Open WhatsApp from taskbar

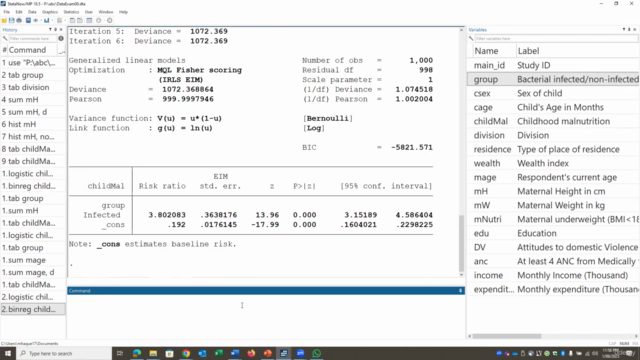point(317,353)
